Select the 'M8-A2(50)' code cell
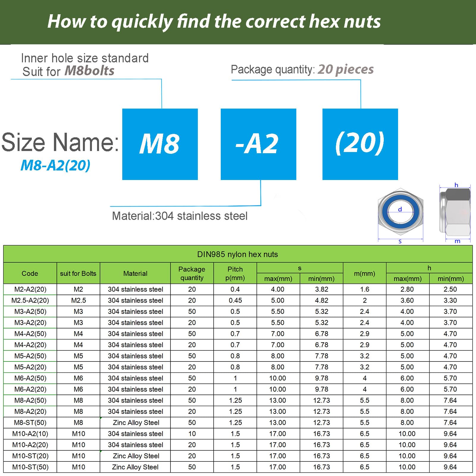Image resolution: width=476 pixels, height=476 pixels. (30, 400)
